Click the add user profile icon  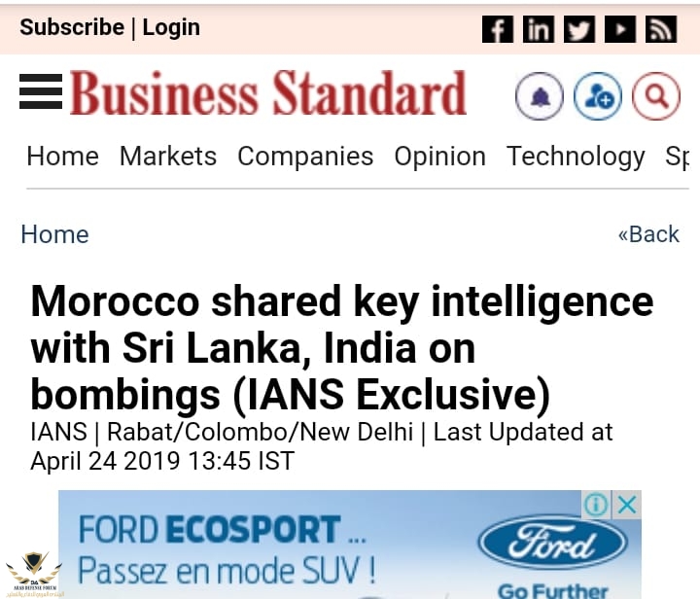click(598, 96)
